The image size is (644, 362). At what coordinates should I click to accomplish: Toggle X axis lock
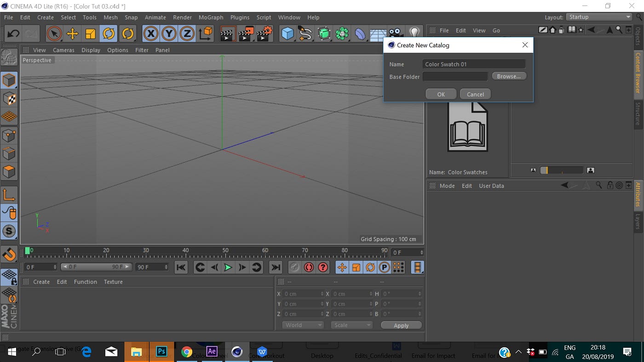(150, 34)
